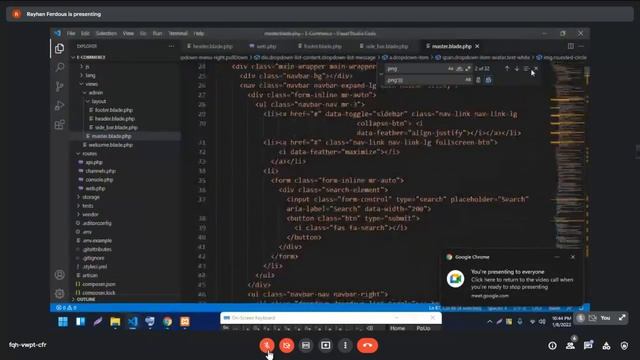Turn on the camera in Meet
Screen dimensions: 640x360
(287, 345)
